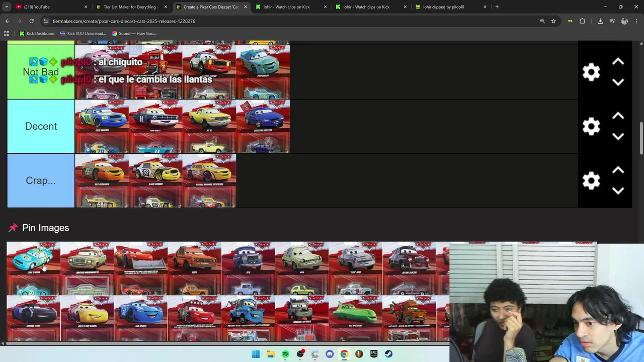Viewport: 644px width, 362px height.
Task: Open the Sound — How Goo... bookmark
Action: tap(134, 34)
